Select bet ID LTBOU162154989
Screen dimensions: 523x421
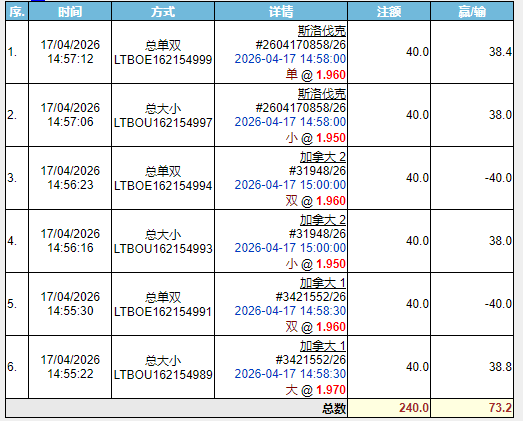(163, 375)
